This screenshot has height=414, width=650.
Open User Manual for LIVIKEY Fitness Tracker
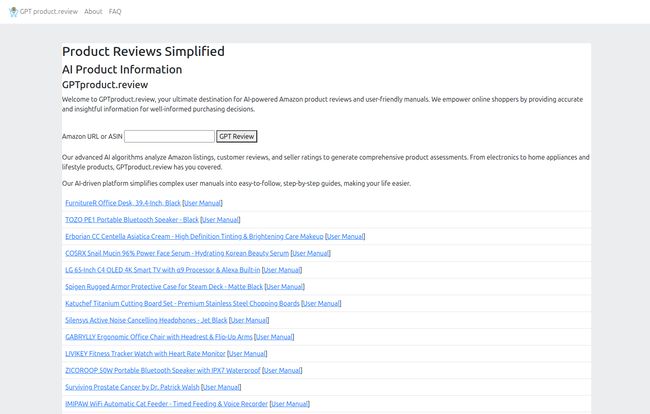(247, 353)
